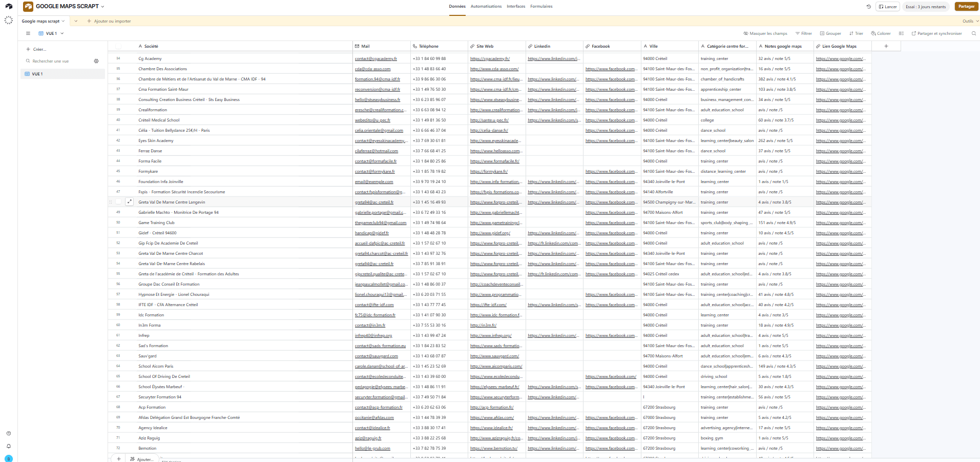Screen dimensions: 980x462
Task: Click the Site Web column link icon
Action: point(472,46)
